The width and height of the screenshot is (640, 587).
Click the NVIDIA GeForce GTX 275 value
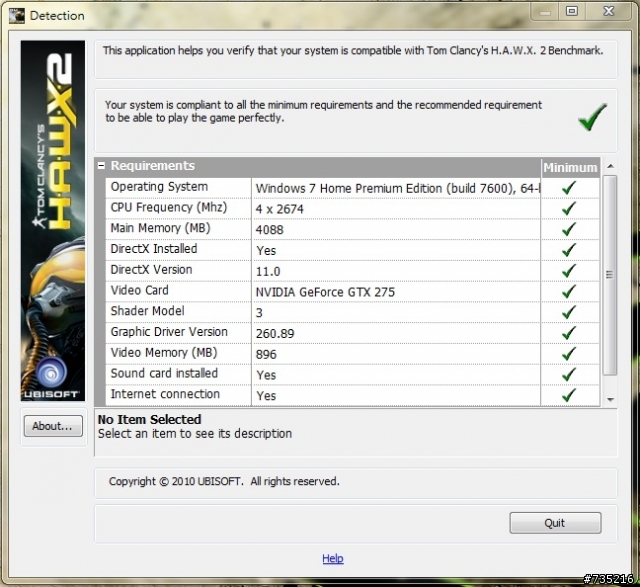coord(325,292)
